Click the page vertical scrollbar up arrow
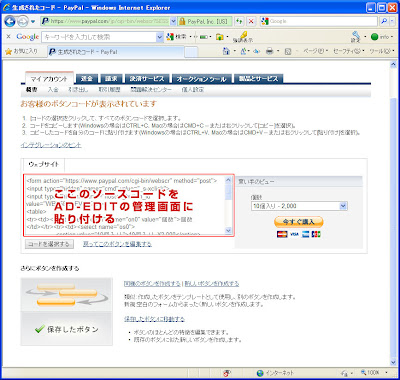This screenshot has height=380, width=400. [x=393, y=65]
